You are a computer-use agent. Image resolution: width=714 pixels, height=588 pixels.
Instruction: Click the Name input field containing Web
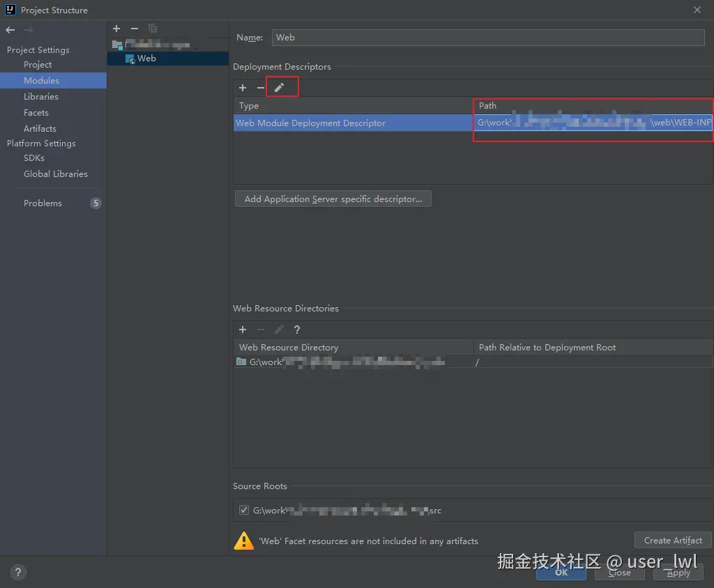tap(488, 38)
